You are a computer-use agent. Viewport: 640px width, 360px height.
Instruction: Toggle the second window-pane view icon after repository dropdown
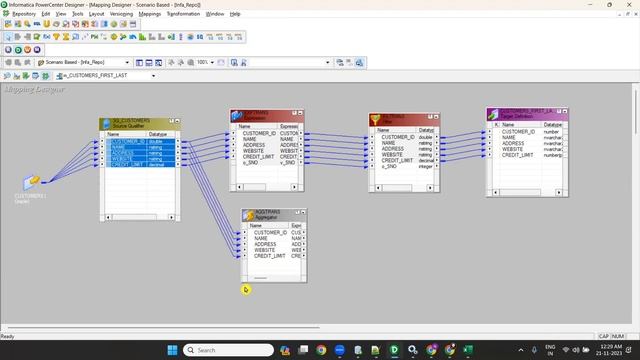[x=149, y=62]
